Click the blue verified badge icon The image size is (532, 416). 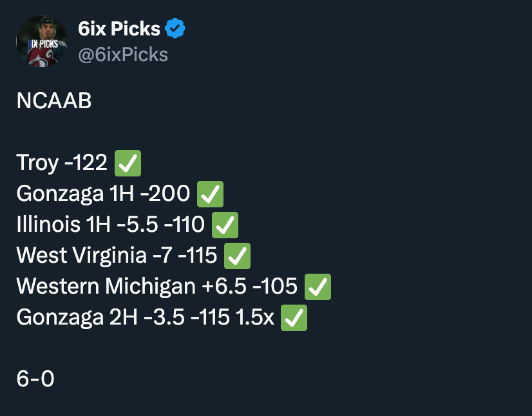[175, 28]
